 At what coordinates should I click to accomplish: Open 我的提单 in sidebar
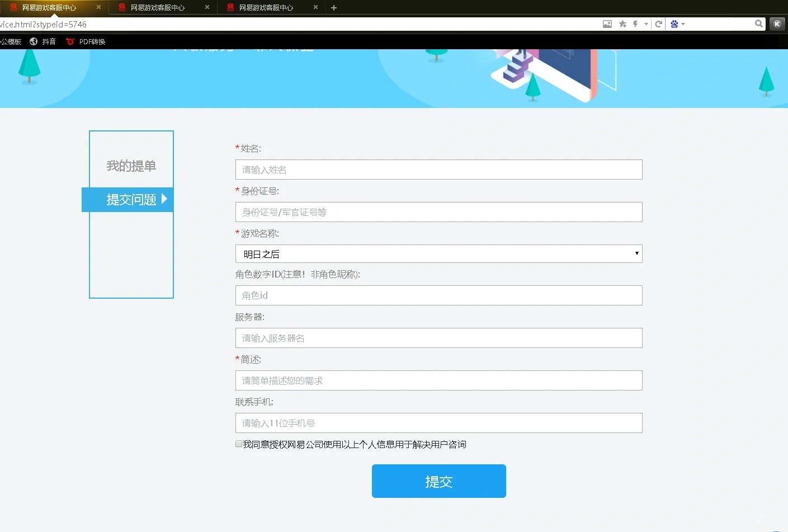131,166
